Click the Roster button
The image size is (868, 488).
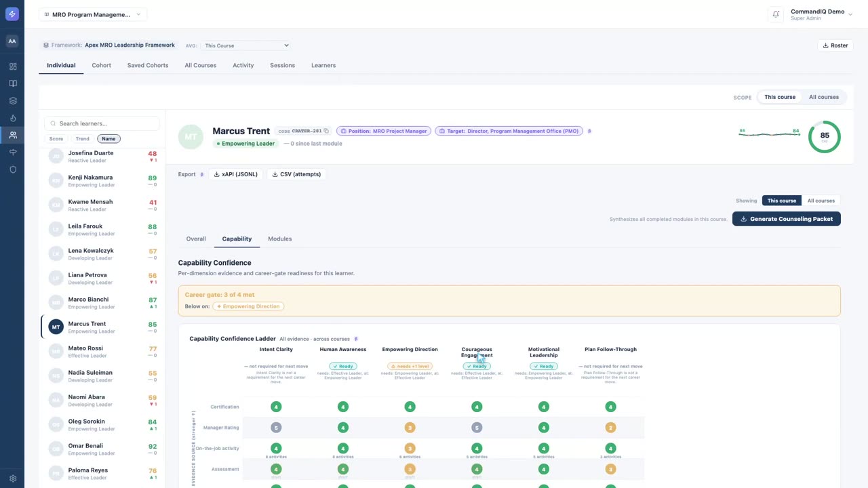tap(835, 45)
